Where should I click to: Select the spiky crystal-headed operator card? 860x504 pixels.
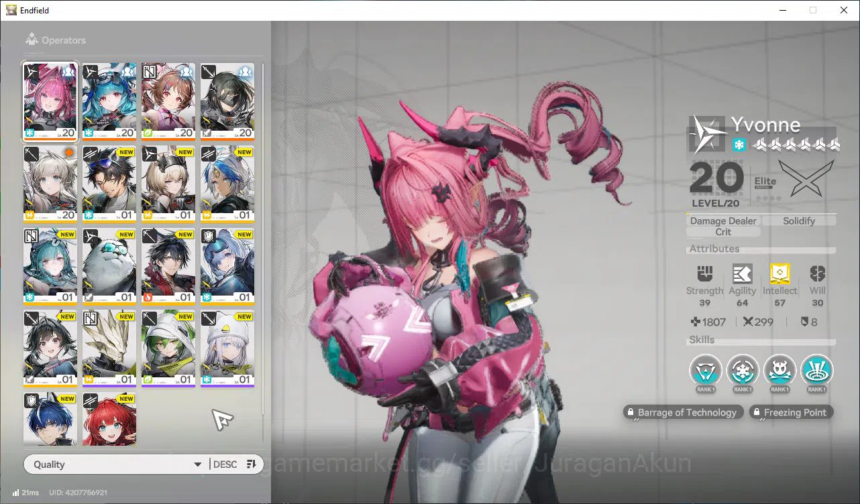(x=109, y=349)
